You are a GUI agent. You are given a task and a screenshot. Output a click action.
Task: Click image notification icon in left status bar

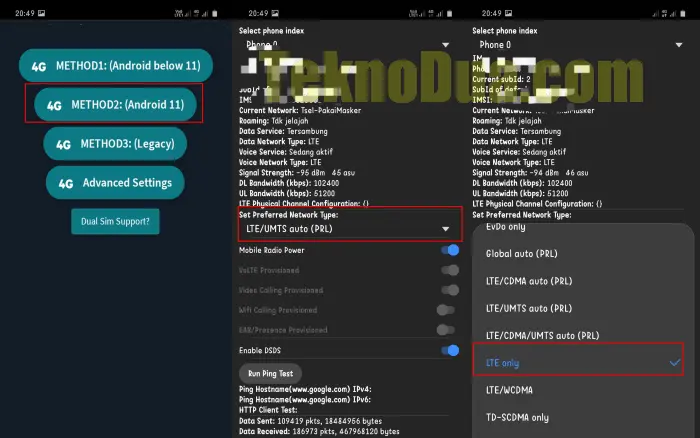click(x=42, y=13)
